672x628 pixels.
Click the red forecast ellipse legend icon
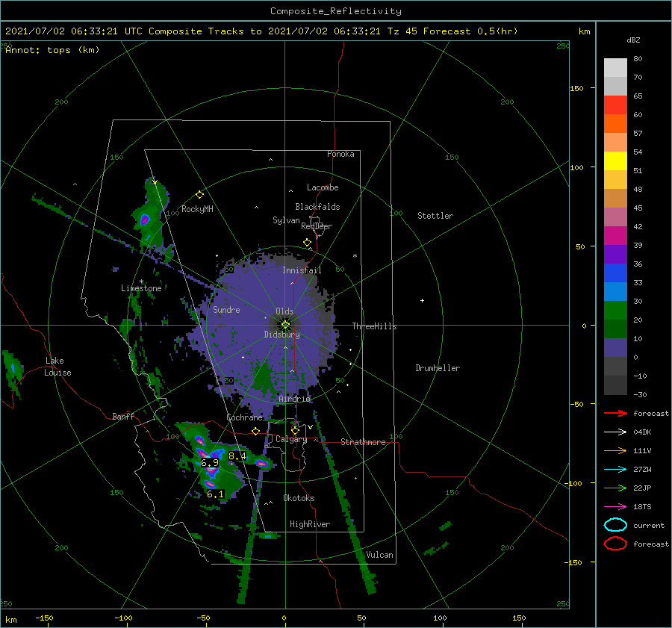(x=615, y=544)
